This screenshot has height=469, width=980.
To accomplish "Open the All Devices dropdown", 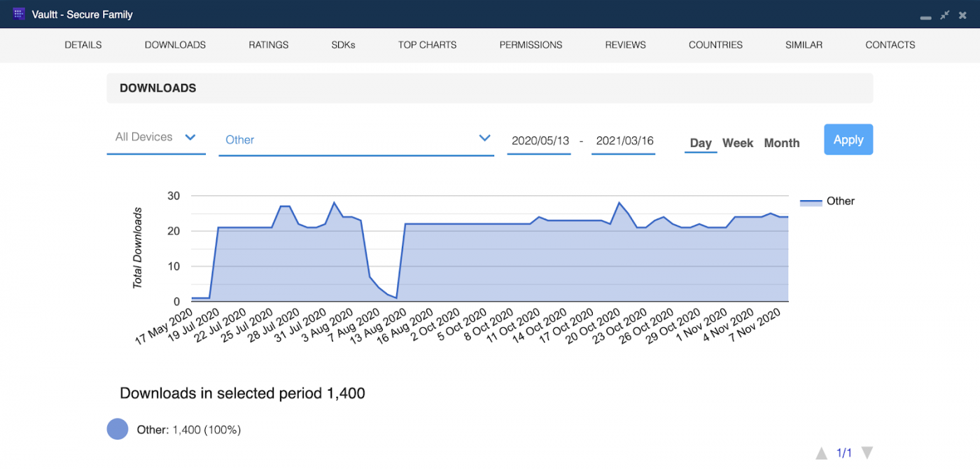I will point(156,138).
